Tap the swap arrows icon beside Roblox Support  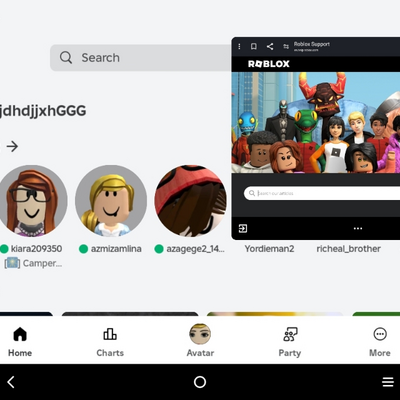[286, 46]
